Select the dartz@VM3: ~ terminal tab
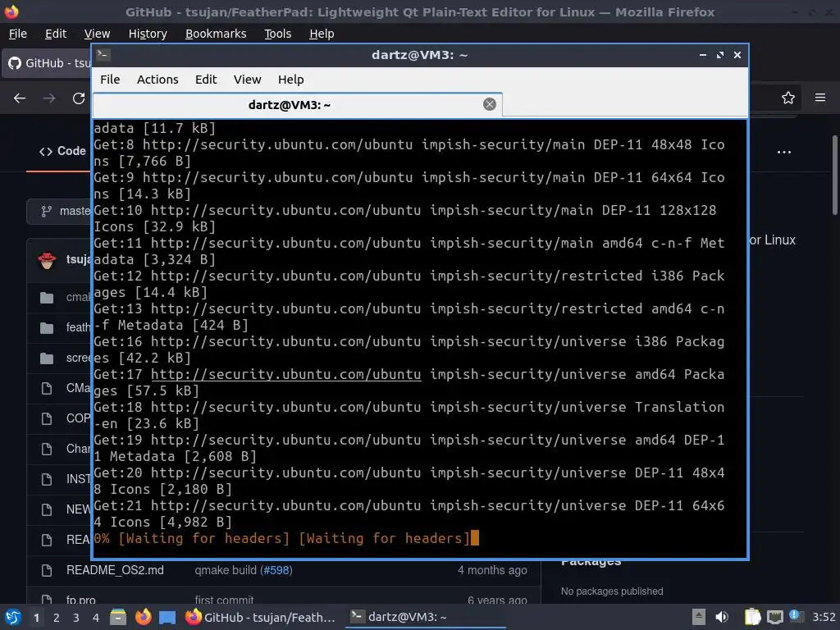The width and height of the screenshot is (840, 630). (297, 105)
